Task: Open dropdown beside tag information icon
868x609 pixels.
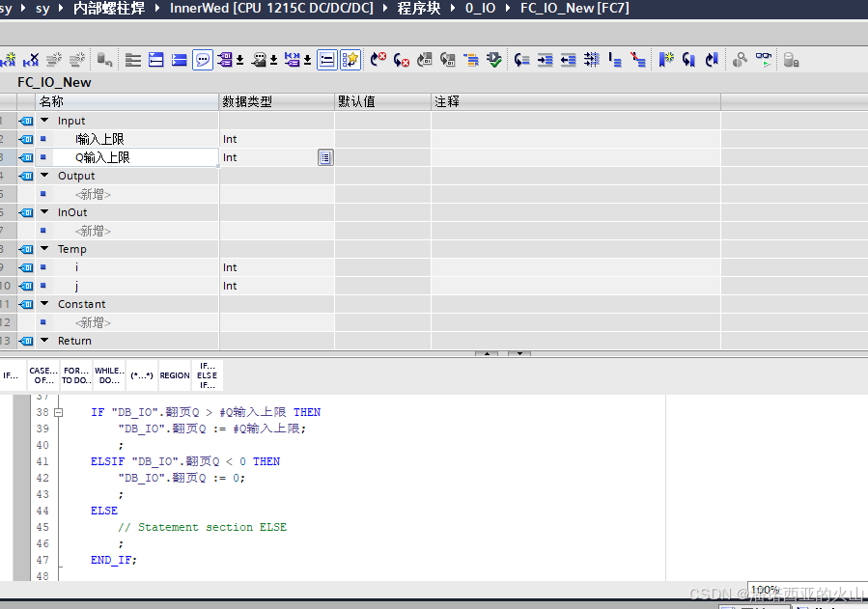Action: coord(273,60)
